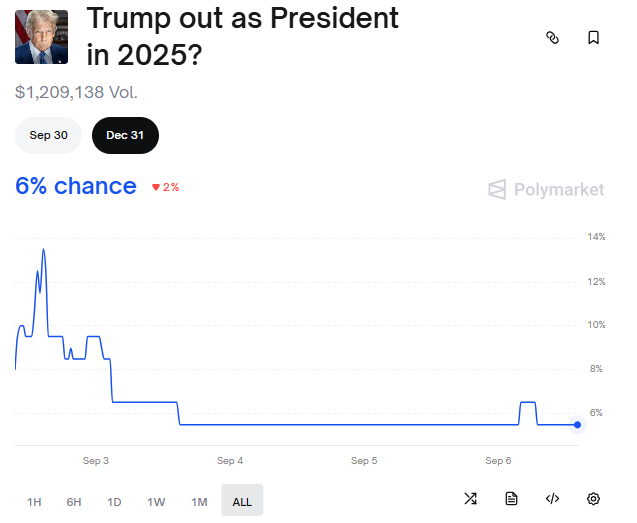
Task: Switch chart range to 1M
Action: pyautogui.click(x=199, y=501)
